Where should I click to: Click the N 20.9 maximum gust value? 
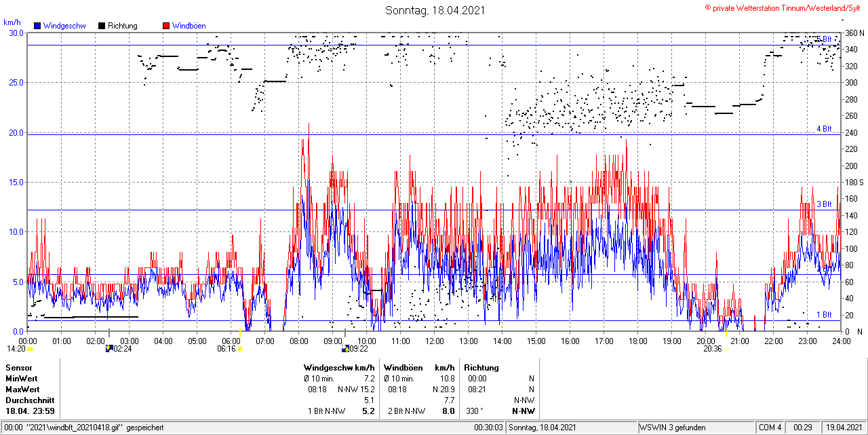click(x=443, y=390)
